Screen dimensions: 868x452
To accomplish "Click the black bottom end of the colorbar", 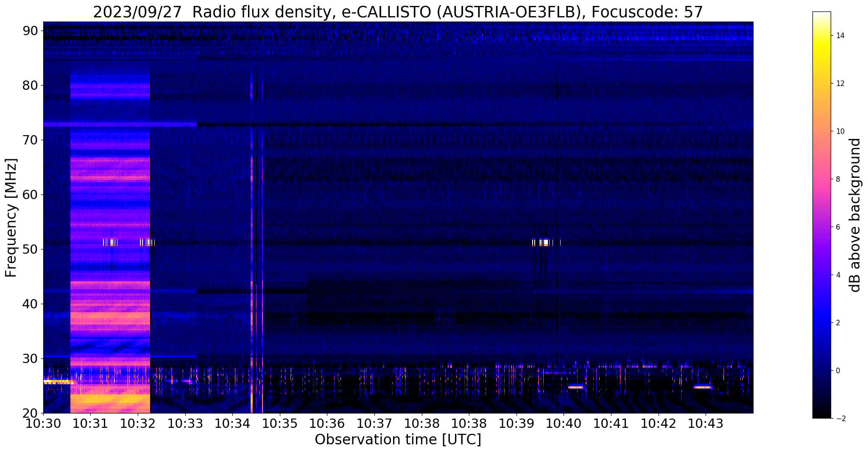I will (821, 414).
